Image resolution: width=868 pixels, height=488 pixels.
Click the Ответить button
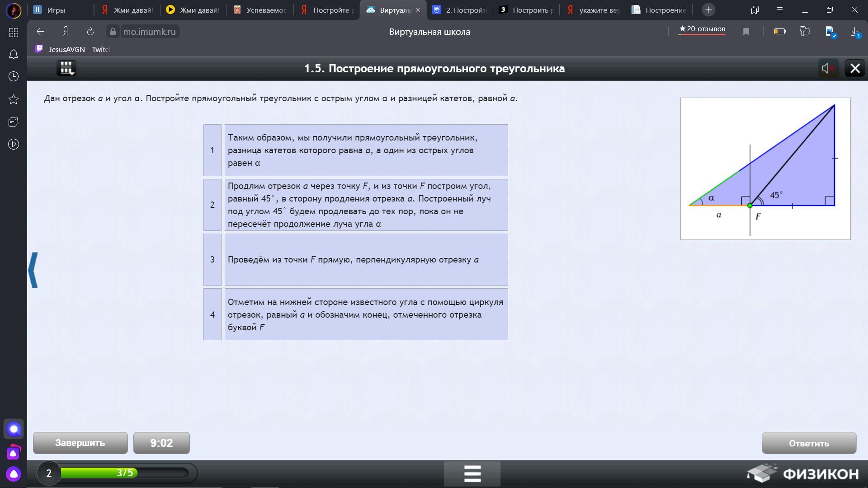(809, 443)
